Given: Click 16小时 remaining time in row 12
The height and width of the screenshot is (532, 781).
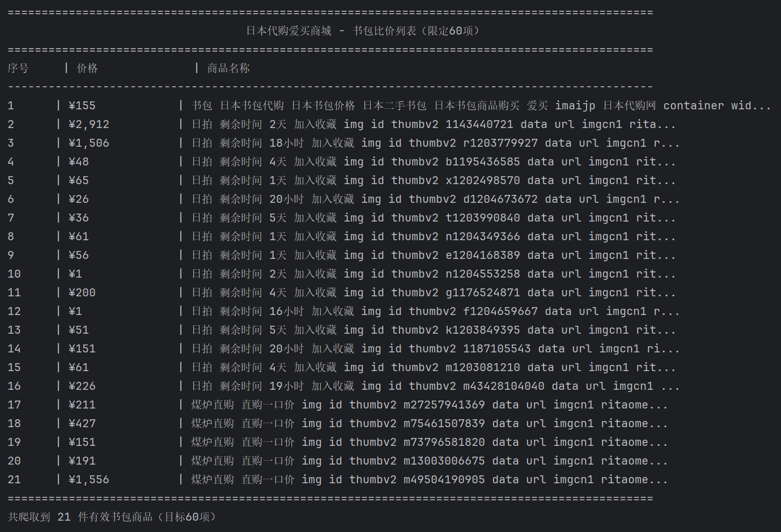Looking at the screenshot, I should click(x=286, y=311).
